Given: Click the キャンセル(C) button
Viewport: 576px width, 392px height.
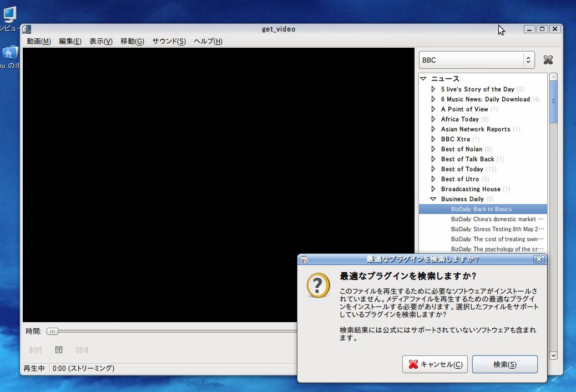Looking at the screenshot, I should tap(435, 364).
